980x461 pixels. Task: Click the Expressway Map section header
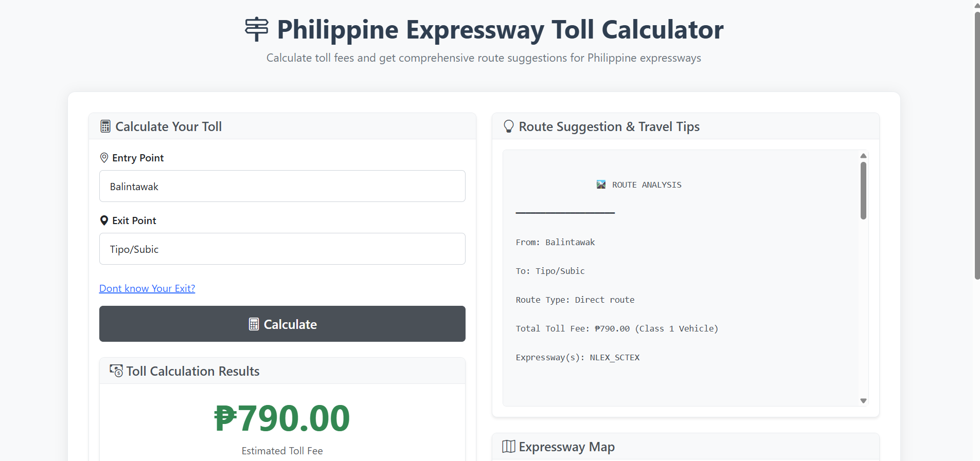coord(686,447)
